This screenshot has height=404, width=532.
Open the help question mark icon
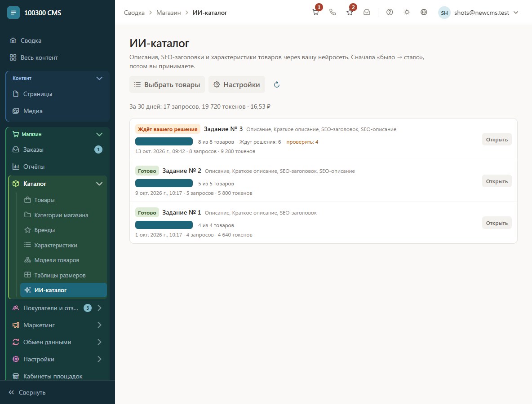coord(390,13)
